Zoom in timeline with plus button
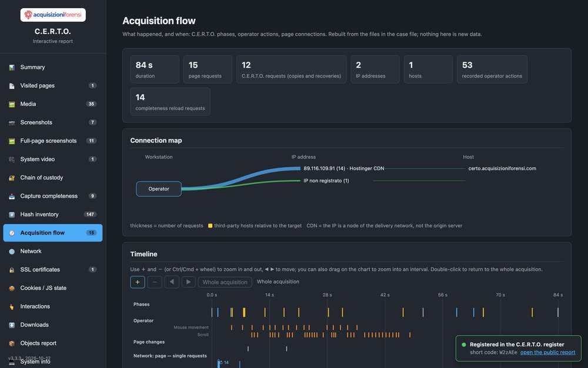 pyautogui.click(x=137, y=282)
